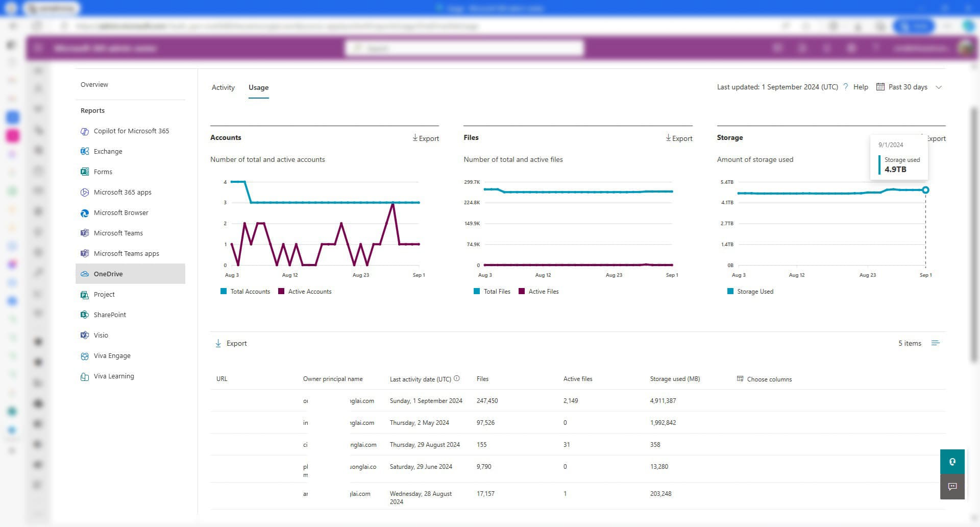Click the Help question mark icon

846,87
